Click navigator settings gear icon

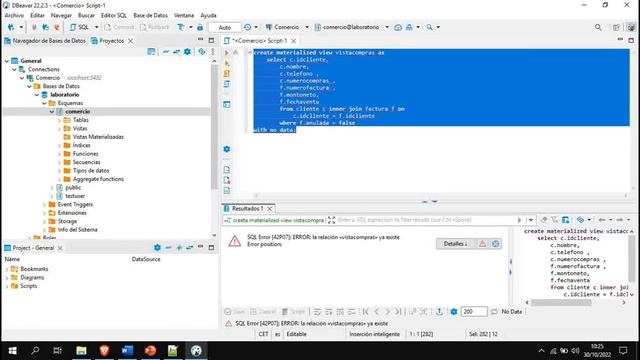(x=187, y=52)
